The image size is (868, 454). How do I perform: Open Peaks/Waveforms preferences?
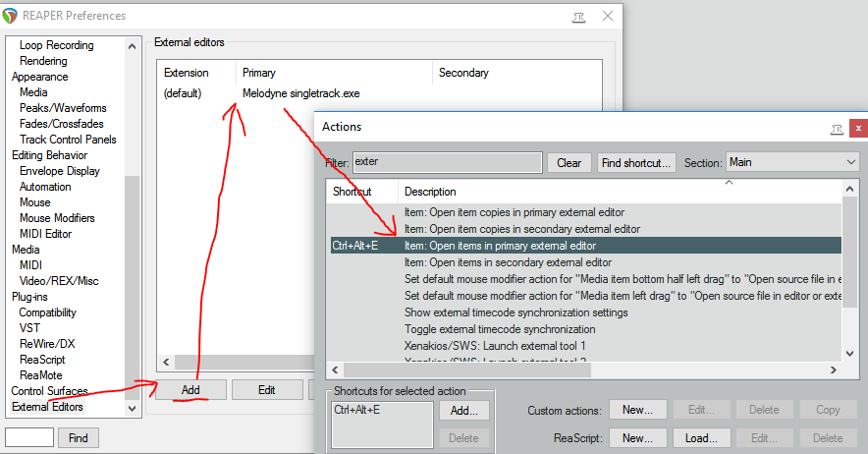[x=63, y=108]
